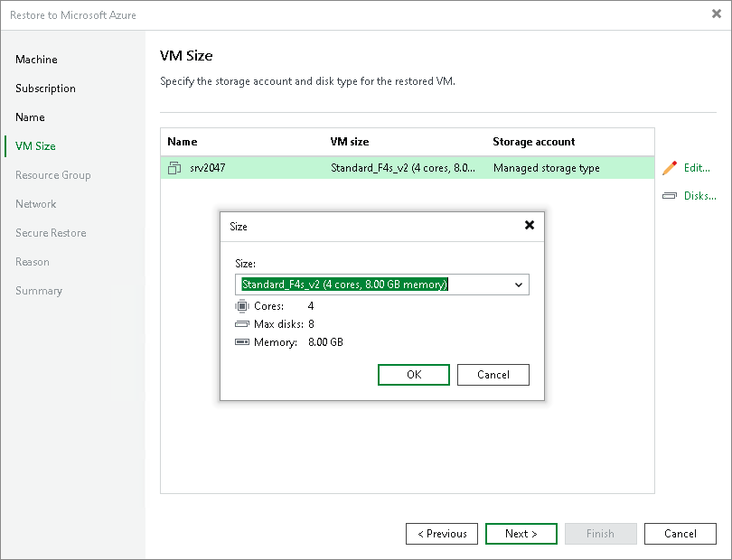Click the Next button
Viewport: 732px width, 560px height.
[521, 534]
